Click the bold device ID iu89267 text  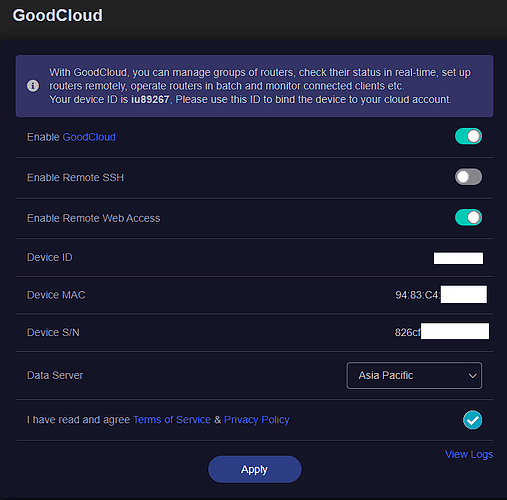pyautogui.click(x=150, y=99)
